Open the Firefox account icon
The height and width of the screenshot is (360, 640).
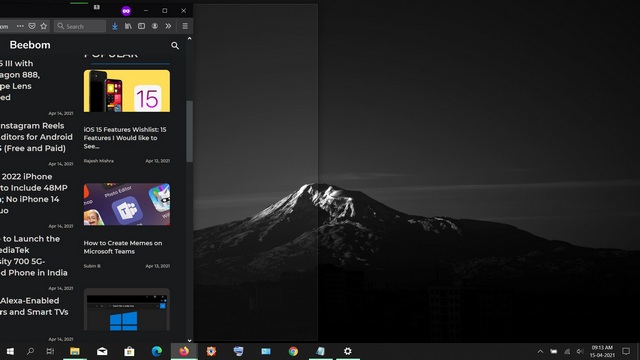click(155, 26)
